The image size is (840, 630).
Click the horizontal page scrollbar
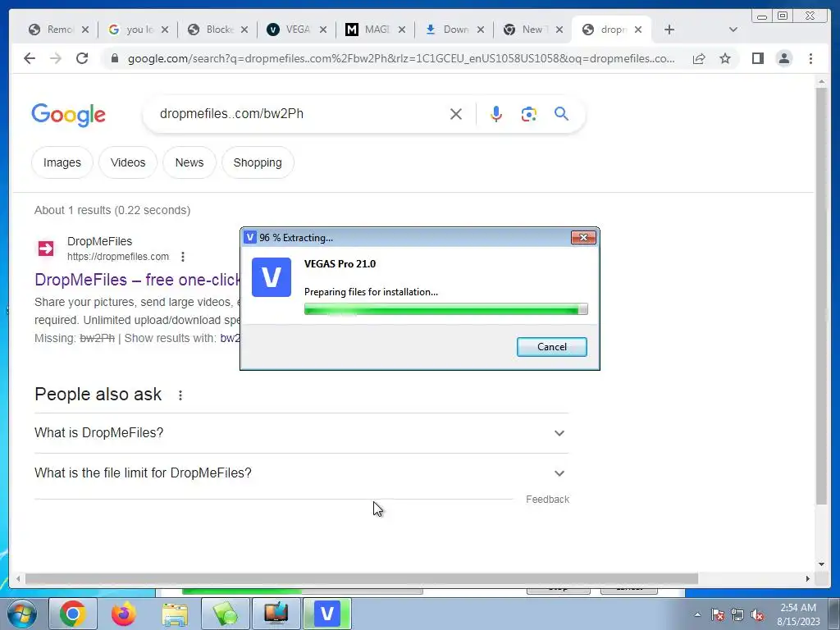(x=362, y=578)
